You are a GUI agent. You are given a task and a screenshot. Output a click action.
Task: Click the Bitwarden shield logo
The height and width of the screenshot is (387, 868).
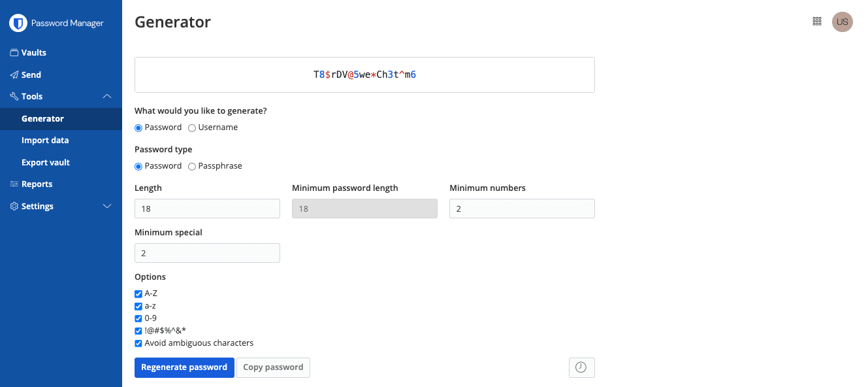[x=18, y=24]
